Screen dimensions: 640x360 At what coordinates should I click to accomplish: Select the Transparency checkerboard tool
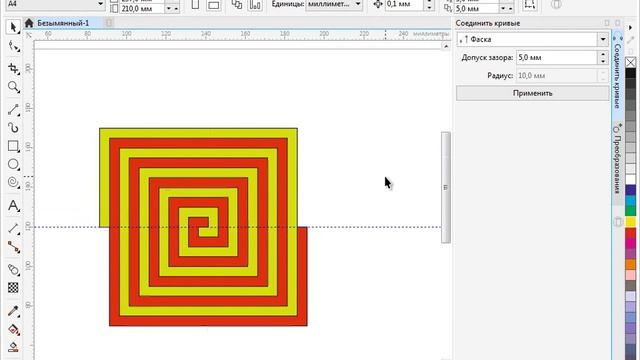[13, 288]
